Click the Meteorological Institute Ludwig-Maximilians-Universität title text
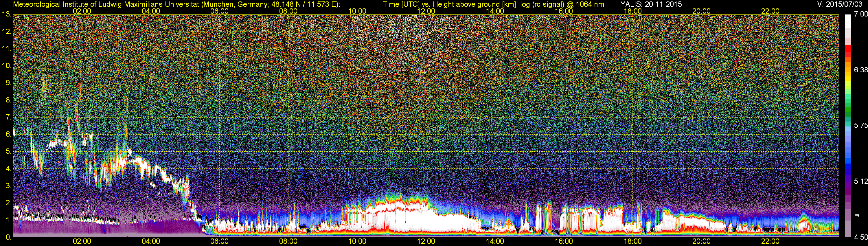 (x=176, y=4)
